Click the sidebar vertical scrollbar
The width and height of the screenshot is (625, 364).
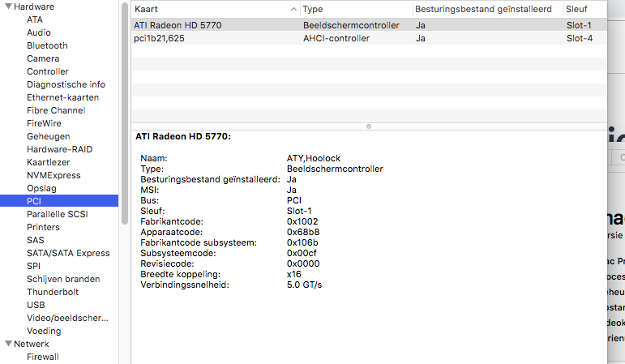[x=125, y=113]
